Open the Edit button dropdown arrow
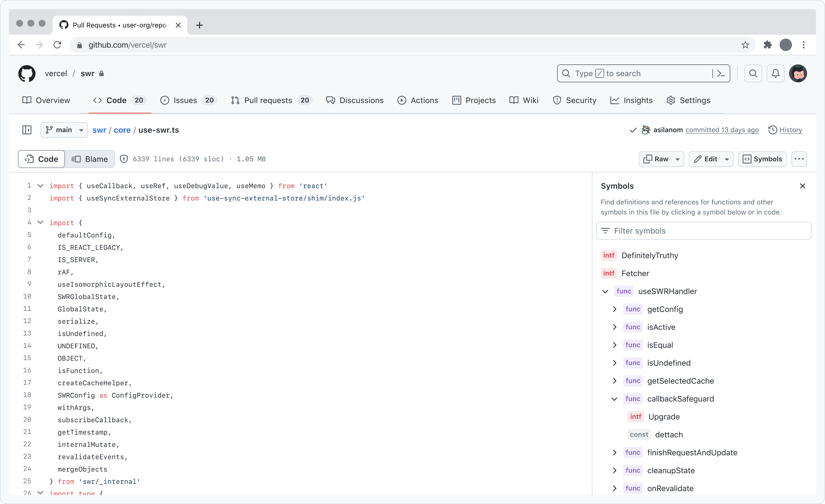 tap(727, 159)
